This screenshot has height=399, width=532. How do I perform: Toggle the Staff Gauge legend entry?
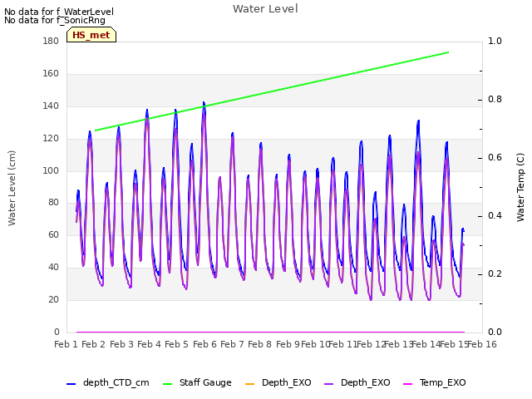(197, 382)
